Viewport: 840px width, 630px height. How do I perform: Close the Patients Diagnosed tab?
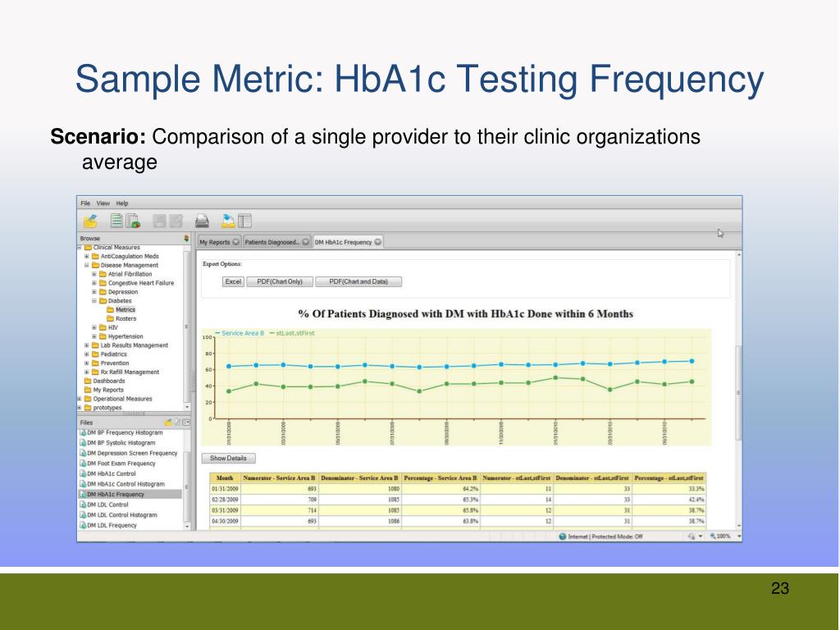(x=305, y=242)
